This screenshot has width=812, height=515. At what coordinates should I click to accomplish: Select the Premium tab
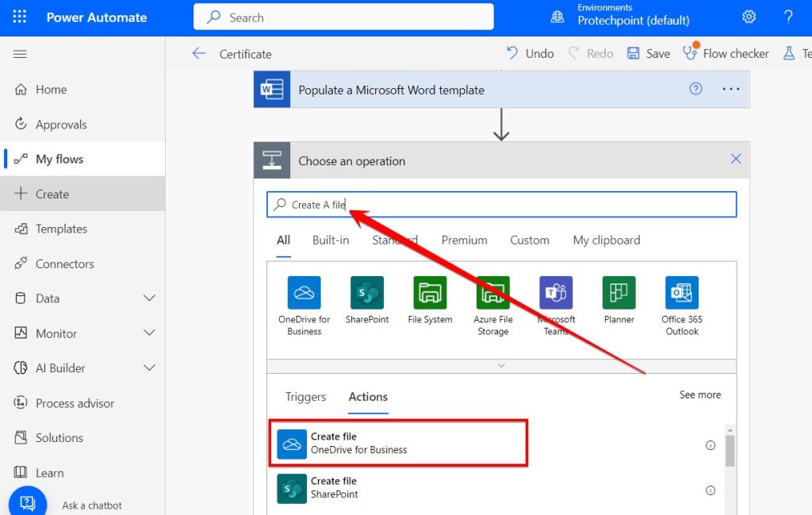coord(464,240)
